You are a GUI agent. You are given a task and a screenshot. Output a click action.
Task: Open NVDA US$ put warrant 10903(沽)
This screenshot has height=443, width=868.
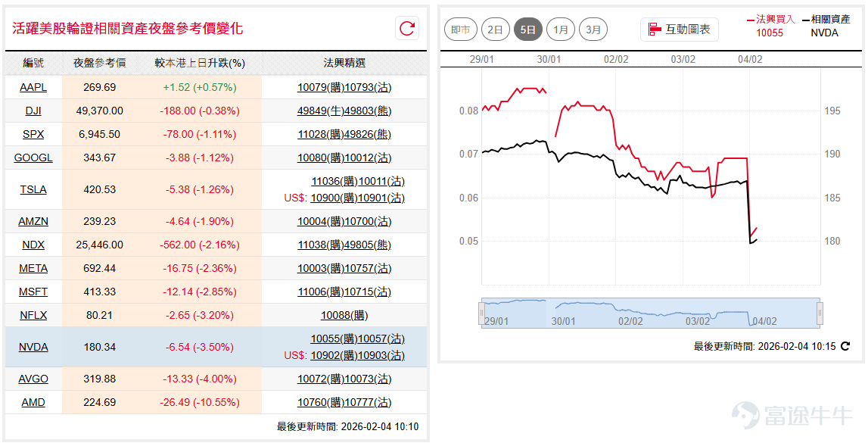click(x=382, y=355)
